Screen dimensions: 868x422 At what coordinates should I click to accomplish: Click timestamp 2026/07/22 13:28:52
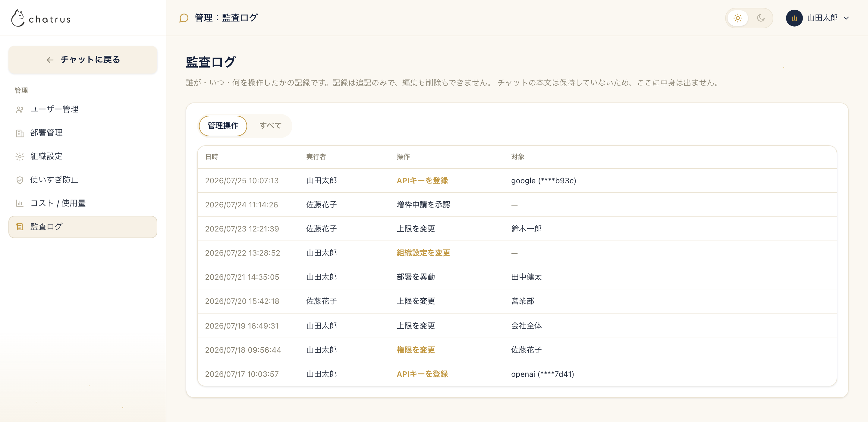point(243,253)
